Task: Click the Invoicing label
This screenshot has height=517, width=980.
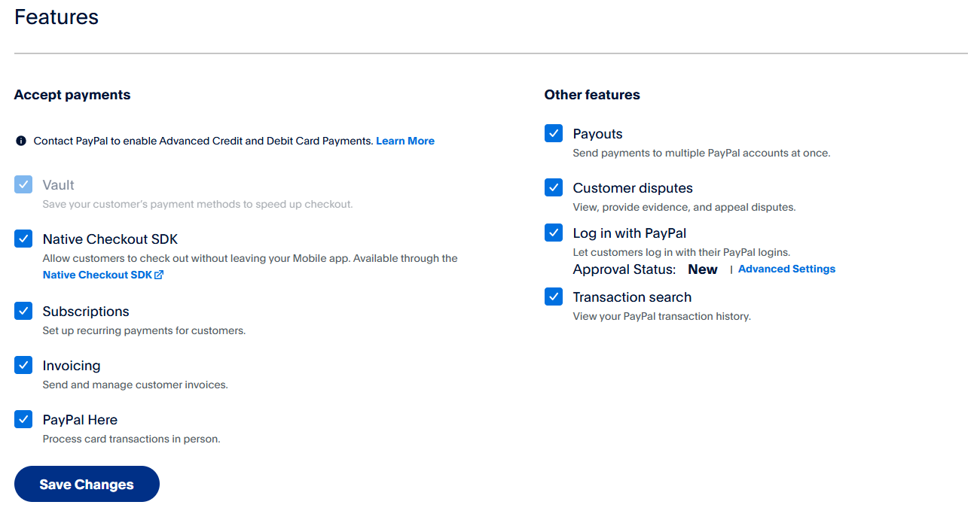Action: pos(72,366)
